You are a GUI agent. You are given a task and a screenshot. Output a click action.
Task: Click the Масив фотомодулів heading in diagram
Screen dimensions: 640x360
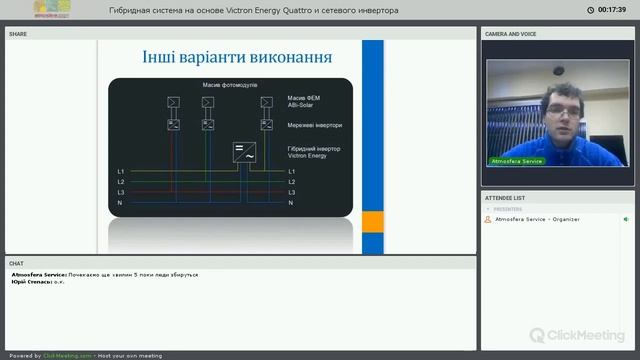230,85
